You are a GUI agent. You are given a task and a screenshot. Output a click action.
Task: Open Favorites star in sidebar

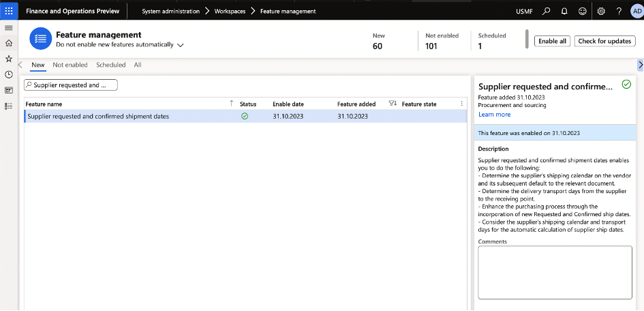point(9,59)
